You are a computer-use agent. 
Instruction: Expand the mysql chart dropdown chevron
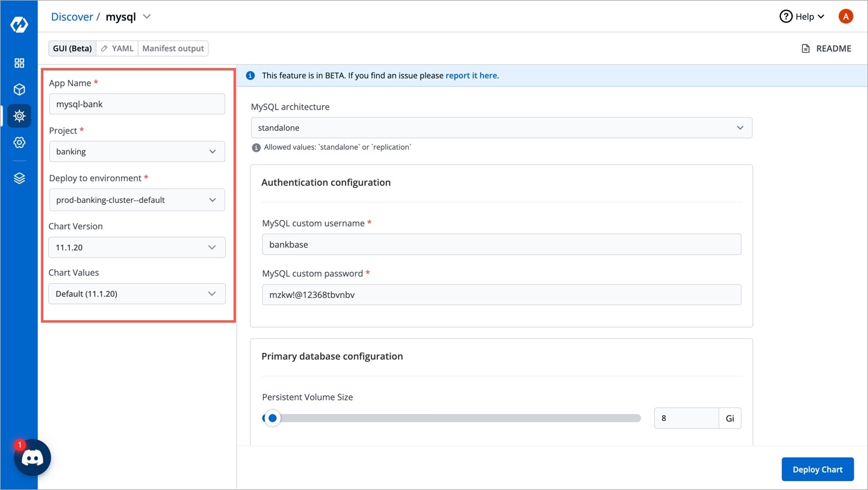click(x=147, y=17)
